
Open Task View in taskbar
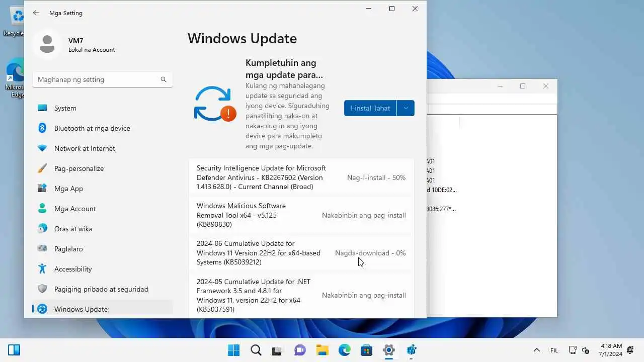(277, 350)
